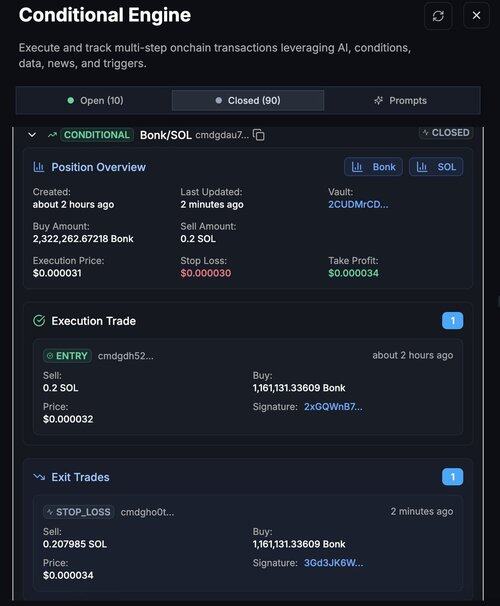Open the vault link 2CUDMrCD...
500x606 pixels.
click(x=358, y=204)
